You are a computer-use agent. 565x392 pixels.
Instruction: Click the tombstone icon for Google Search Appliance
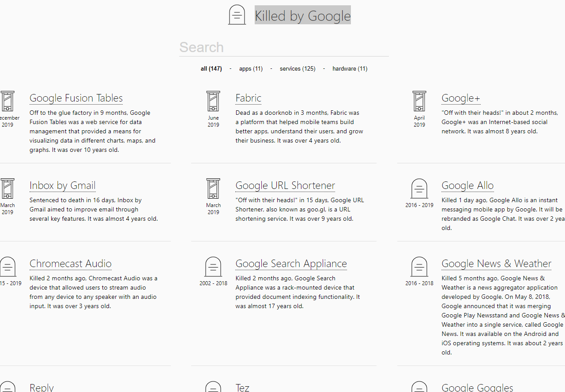213,267
